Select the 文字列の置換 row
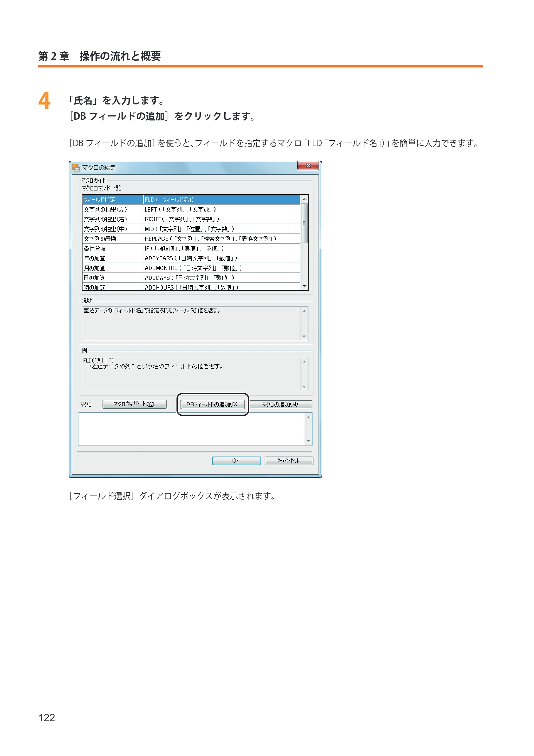This screenshot has height=756, width=534. (x=191, y=239)
